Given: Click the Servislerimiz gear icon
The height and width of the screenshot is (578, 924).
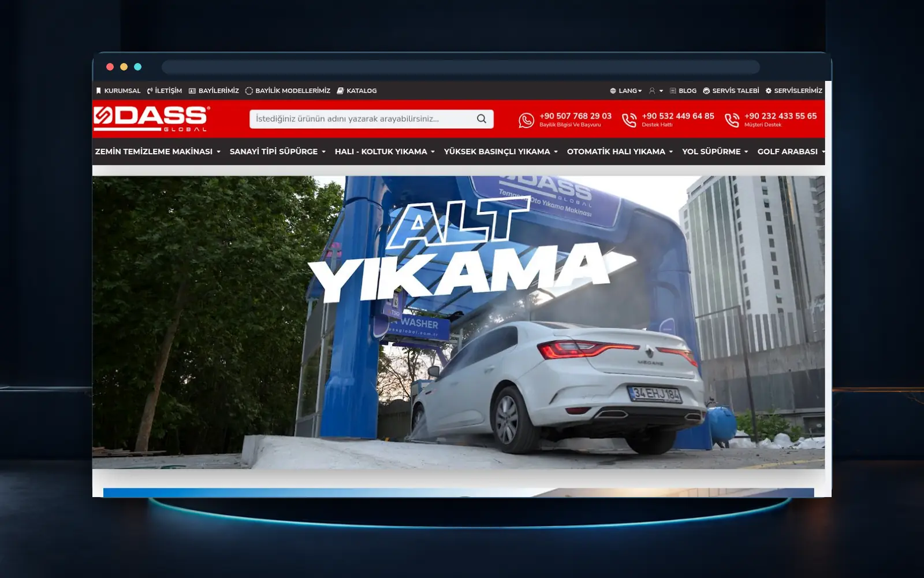Looking at the screenshot, I should click(769, 91).
